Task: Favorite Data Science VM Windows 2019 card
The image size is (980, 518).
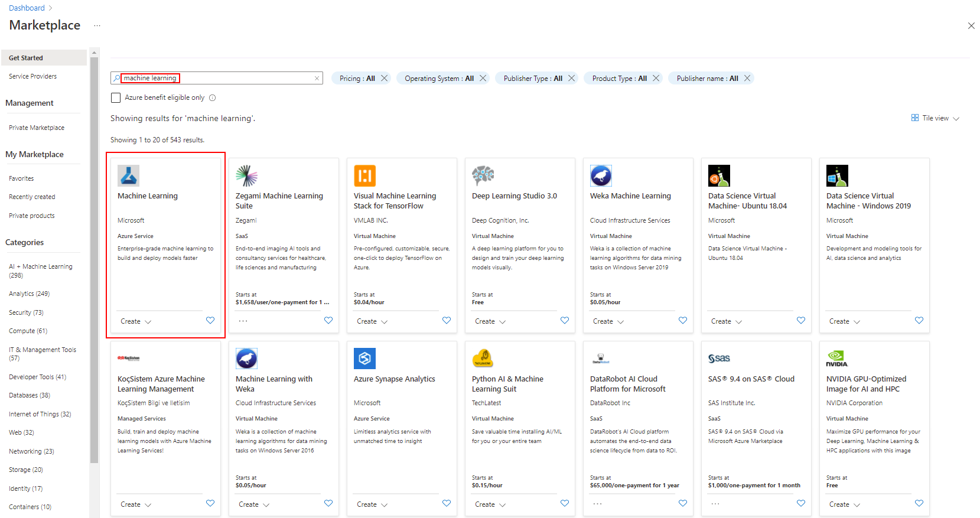Action: click(x=919, y=320)
